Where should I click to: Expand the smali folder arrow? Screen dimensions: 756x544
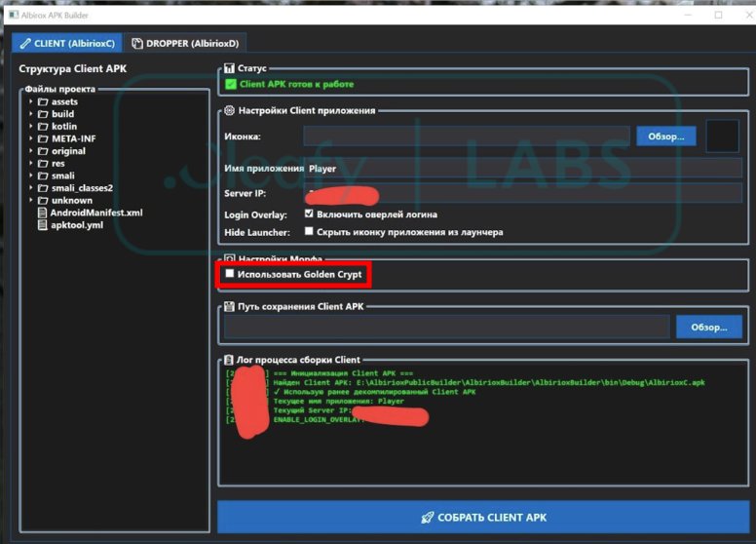(x=31, y=175)
